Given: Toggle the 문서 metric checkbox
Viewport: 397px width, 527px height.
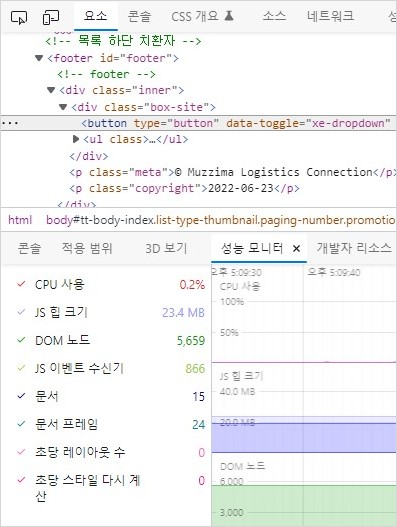Looking at the screenshot, I should pos(21,396).
